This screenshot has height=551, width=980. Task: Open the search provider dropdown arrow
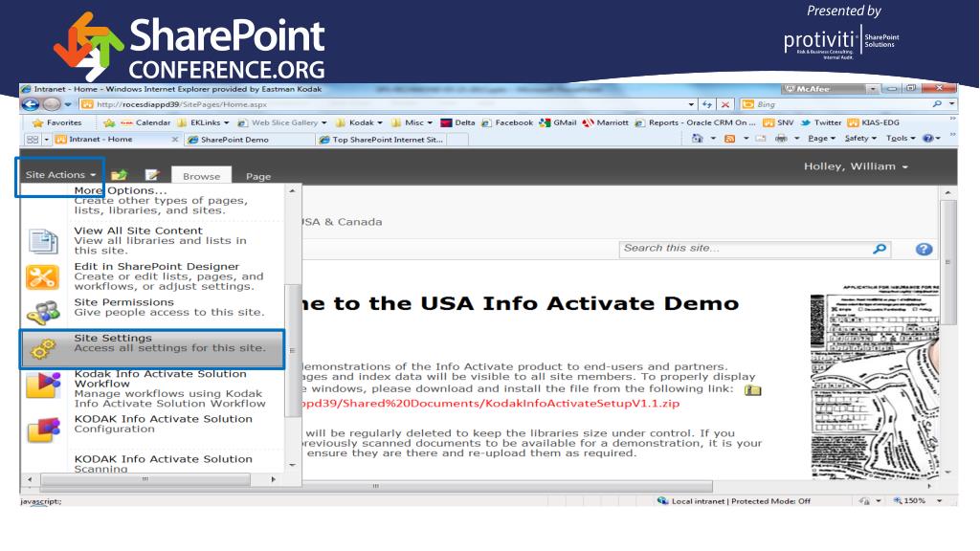[x=951, y=104]
